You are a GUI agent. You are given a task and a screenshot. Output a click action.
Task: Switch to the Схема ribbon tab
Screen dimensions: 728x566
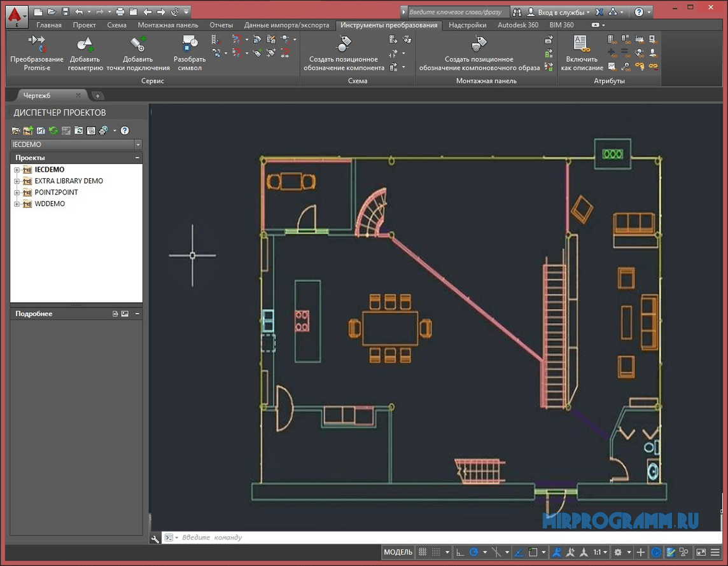(116, 25)
